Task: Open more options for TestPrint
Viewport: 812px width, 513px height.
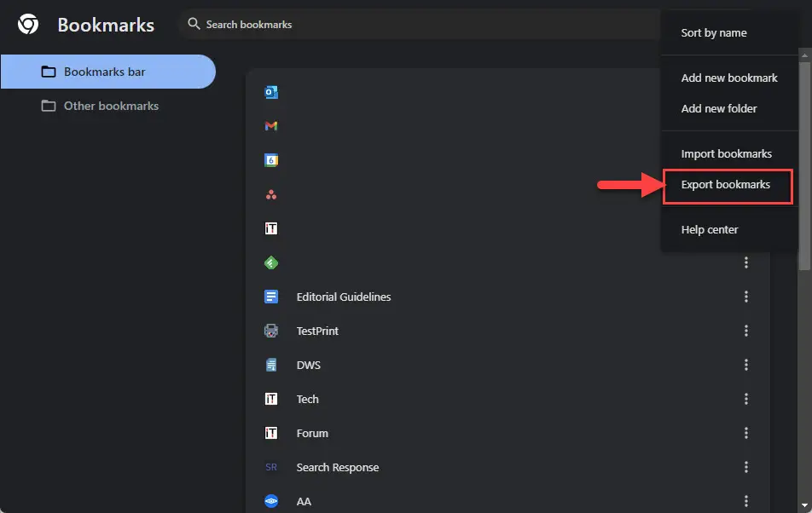Action: point(745,331)
